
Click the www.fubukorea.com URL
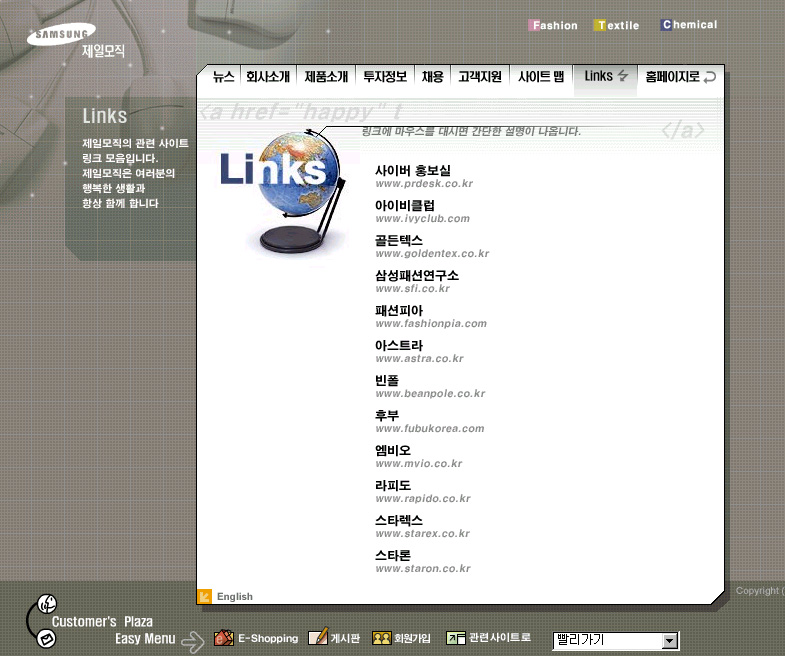(x=430, y=429)
